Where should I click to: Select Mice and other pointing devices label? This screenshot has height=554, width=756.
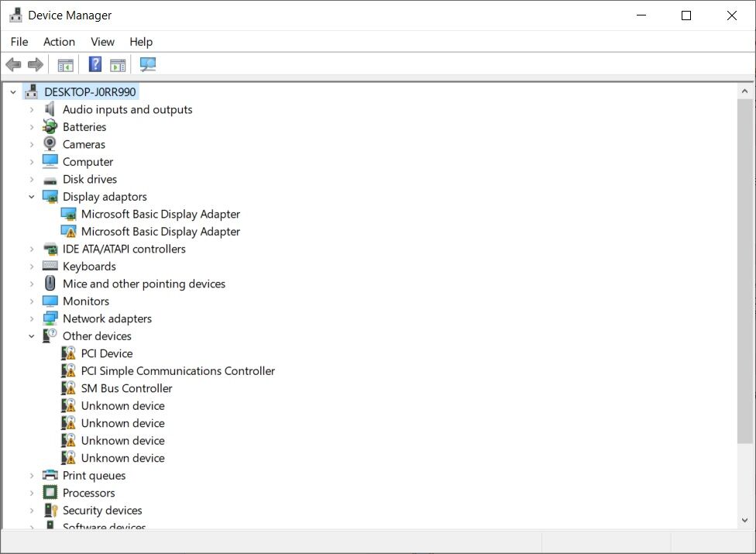click(x=144, y=284)
